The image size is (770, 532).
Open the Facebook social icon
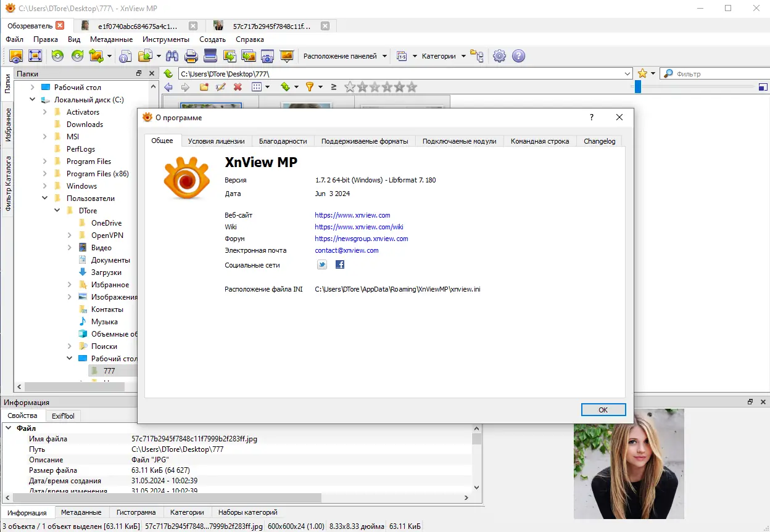340,264
